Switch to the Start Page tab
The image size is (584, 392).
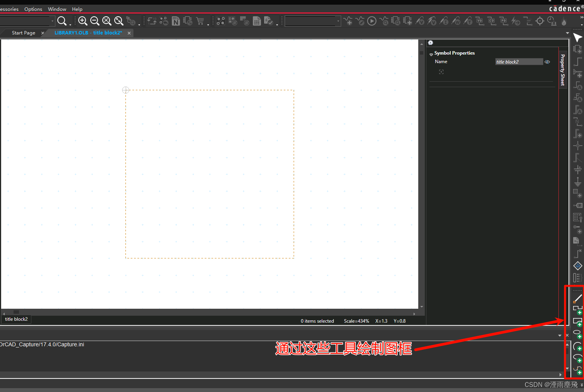(x=24, y=33)
